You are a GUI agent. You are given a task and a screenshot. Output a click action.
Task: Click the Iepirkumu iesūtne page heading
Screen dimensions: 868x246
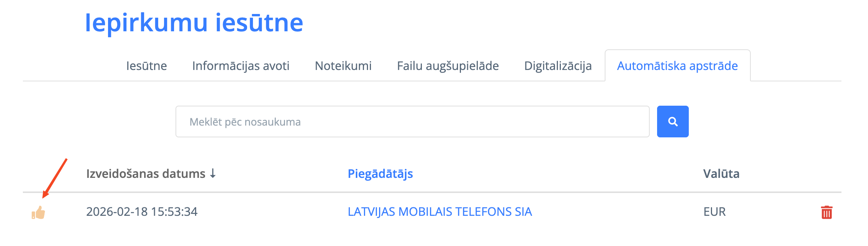[x=194, y=23]
